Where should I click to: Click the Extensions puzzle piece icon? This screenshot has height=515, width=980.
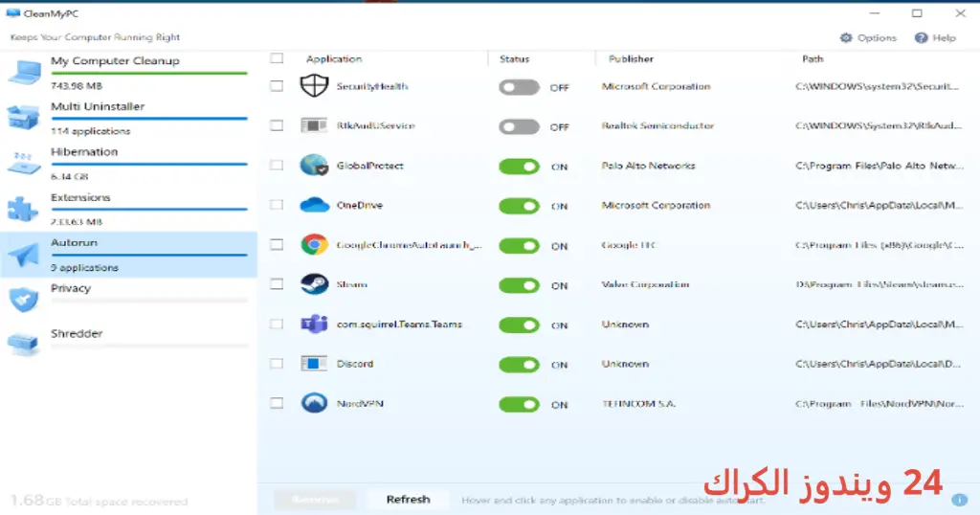pos(23,210)
